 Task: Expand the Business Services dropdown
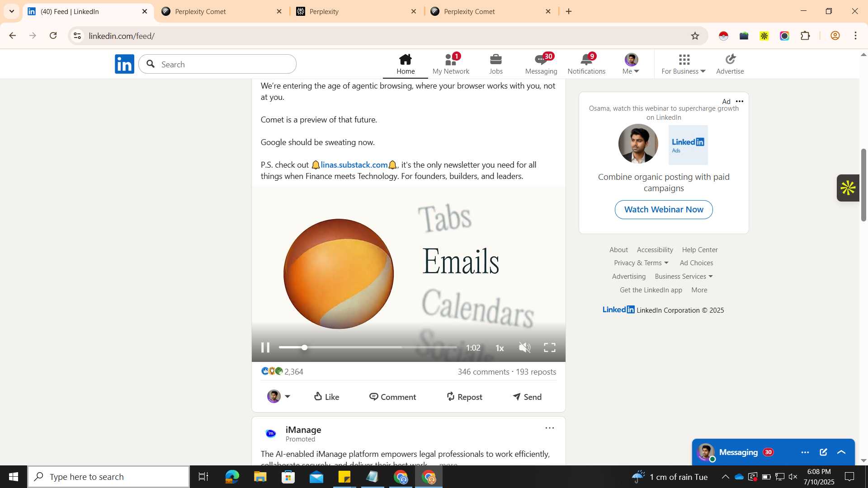click(x=684, y=277)
